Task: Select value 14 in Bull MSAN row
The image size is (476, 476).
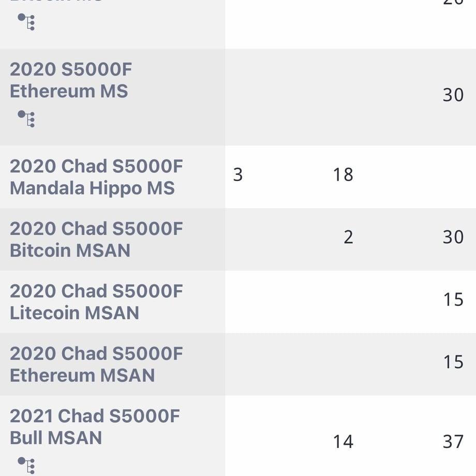Action: pos(343,441)
